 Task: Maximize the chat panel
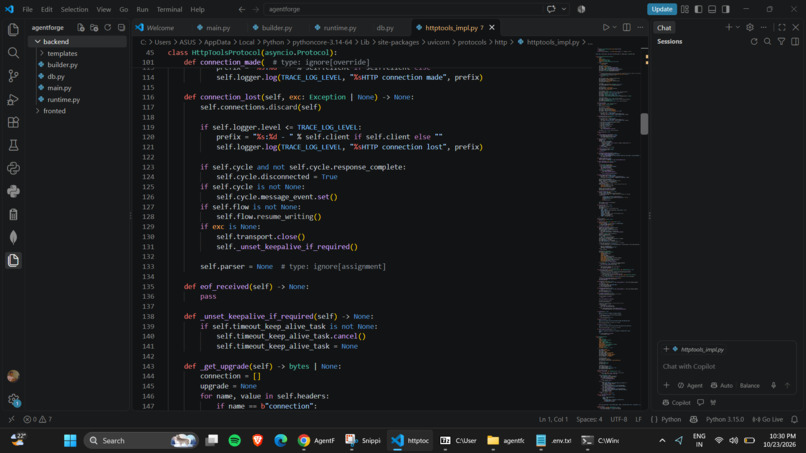(782, 27)
